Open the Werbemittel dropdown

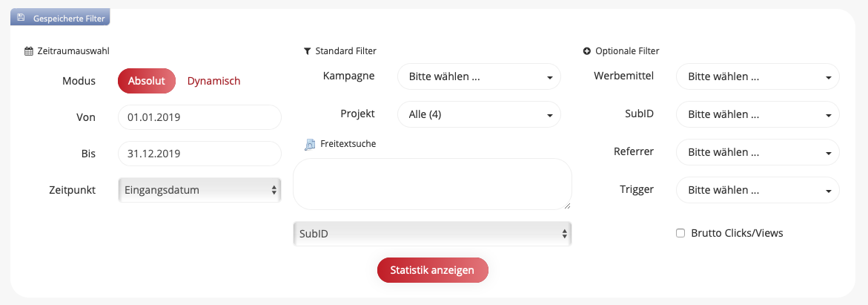pos(758,76)
